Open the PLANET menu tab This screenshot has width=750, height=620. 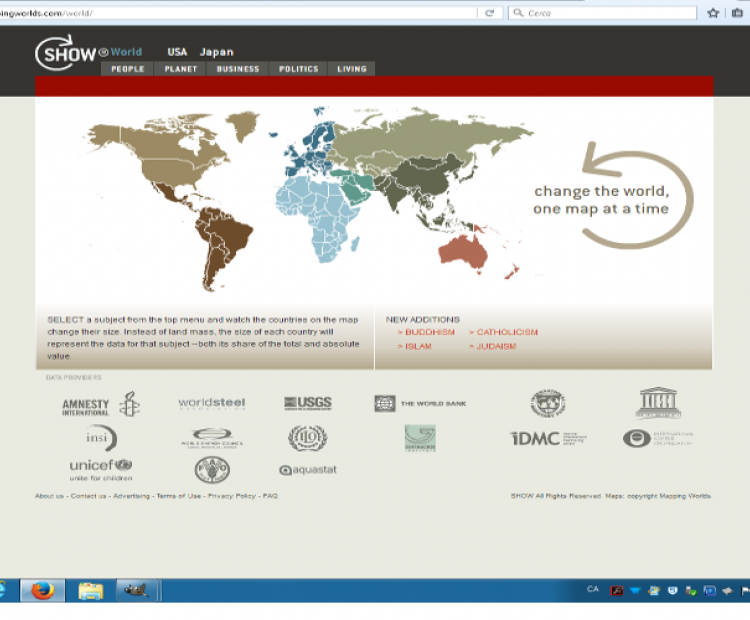[180, 69]
